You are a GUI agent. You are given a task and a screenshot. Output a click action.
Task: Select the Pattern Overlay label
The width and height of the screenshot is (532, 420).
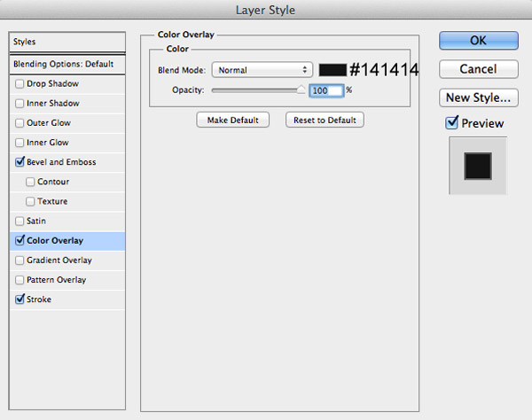[x=57, y=280]
